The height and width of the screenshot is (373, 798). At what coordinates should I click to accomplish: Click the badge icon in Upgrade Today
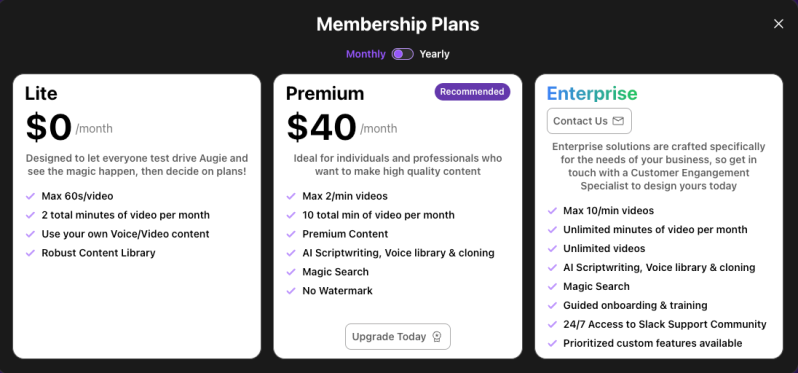436,337
